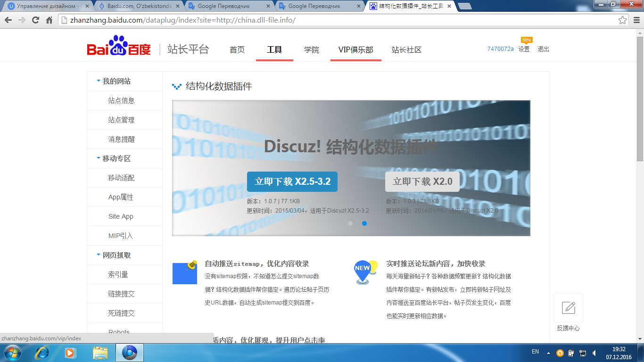Switch the EN input language indicator

point(535,352)
